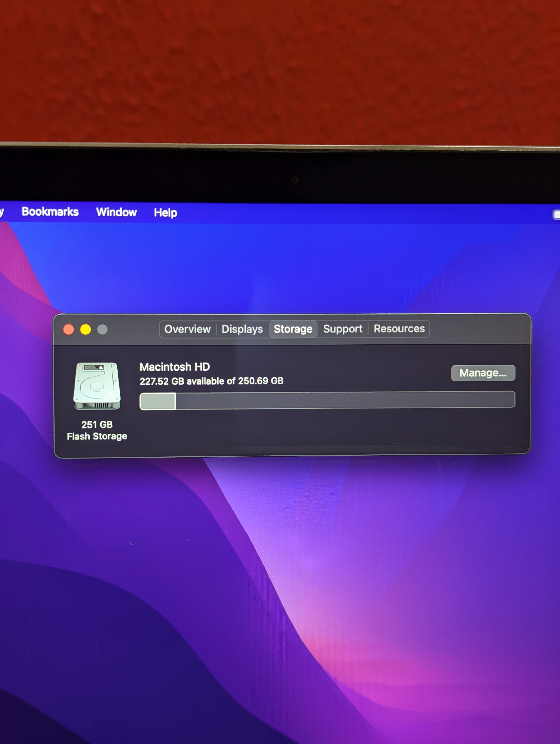Viewport: 560px width, 744px height.
Task: Click the Macintosh HD drive icon
Action: click(97, 386)
